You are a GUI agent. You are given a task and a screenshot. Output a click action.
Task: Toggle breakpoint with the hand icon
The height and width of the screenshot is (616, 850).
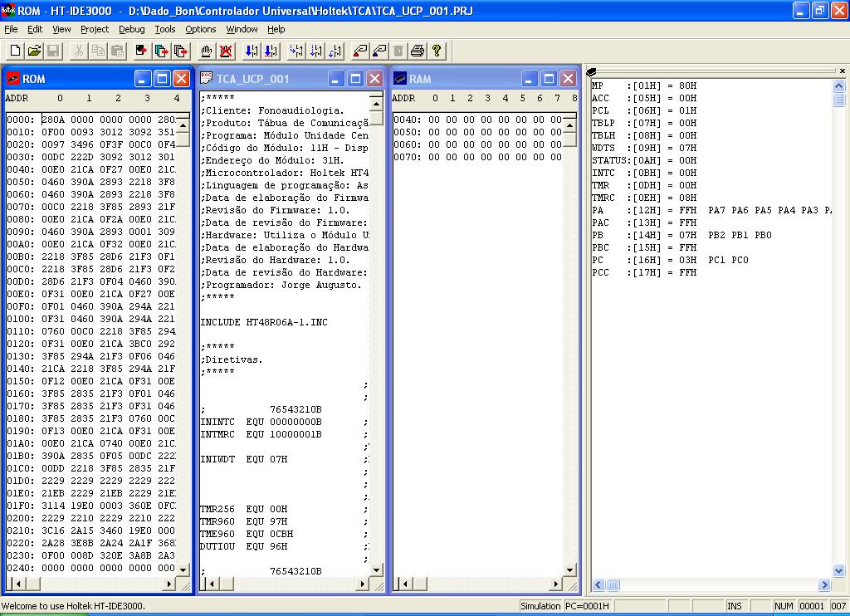pyautogui.click(x=207, y=51)
